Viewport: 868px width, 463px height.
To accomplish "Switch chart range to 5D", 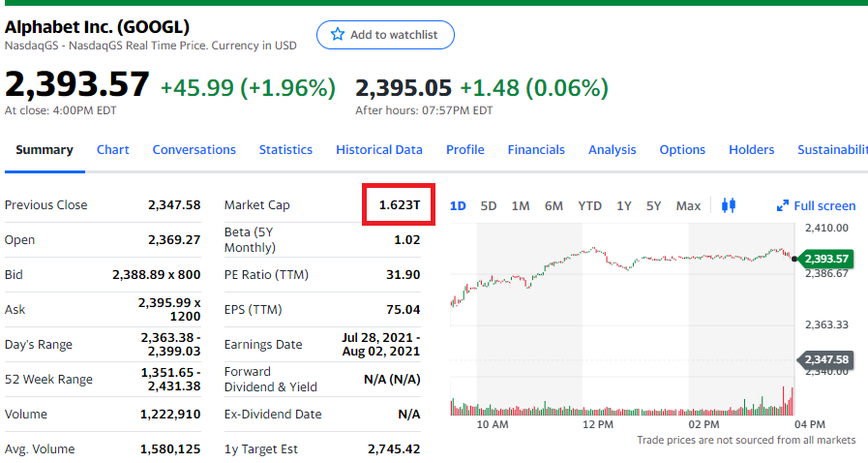I will 489,205.
